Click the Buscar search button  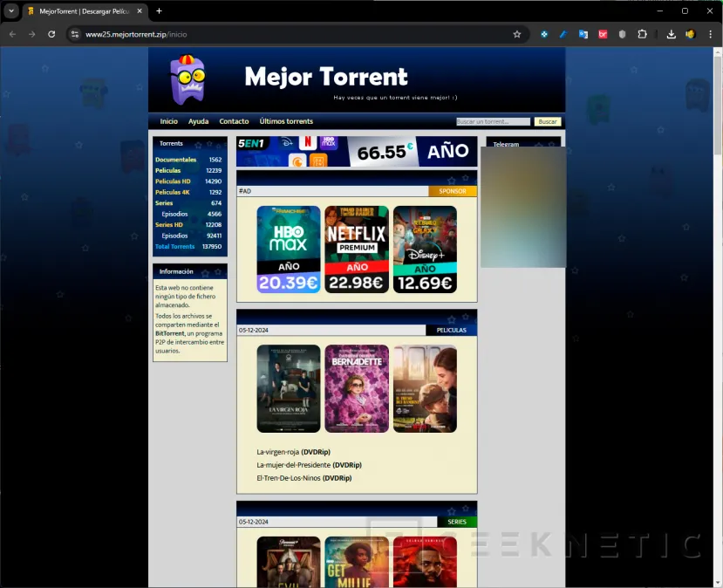tap(548, 121)
